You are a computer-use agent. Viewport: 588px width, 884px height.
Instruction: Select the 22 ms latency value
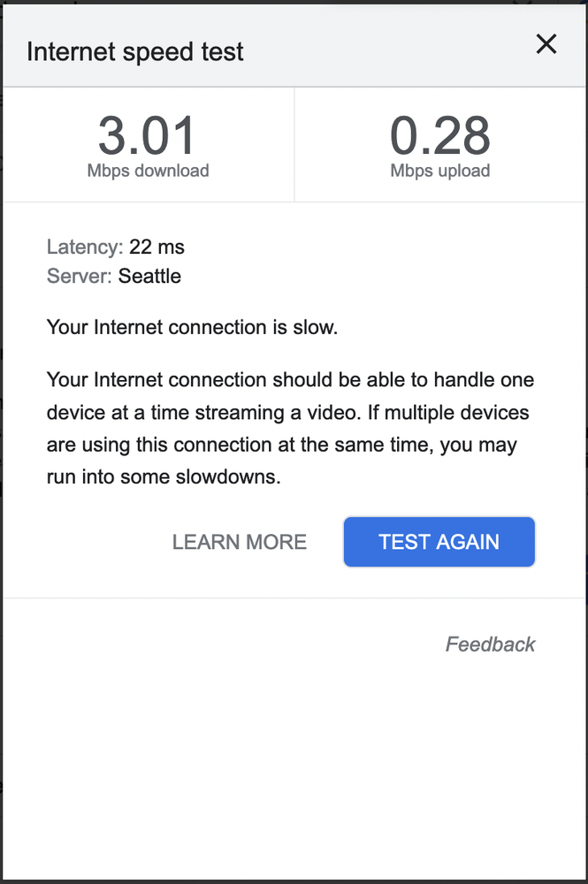pyautogui.click(x=157, y=247)
